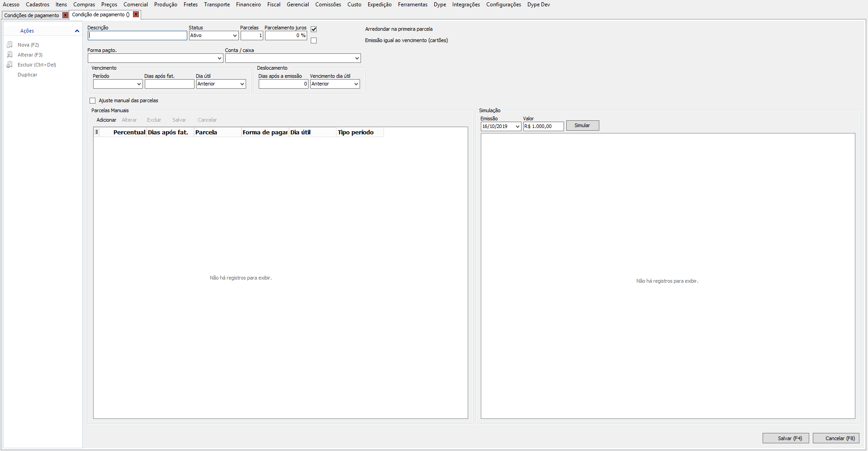This screenshot has height=451, width=868.
Task: Open the Acesso menu
Action: pyautogui.click(x=11, y=5)
